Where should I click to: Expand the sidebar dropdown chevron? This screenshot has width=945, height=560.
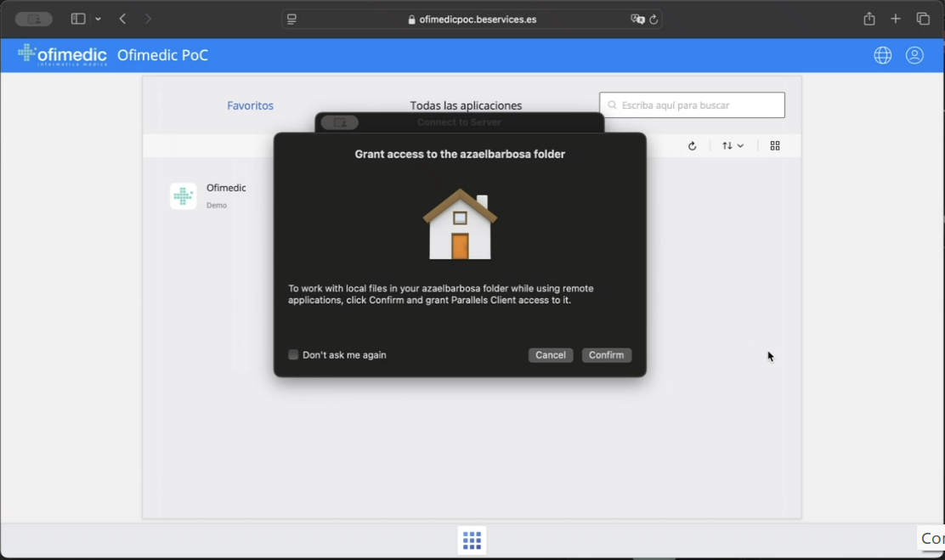pos(99,19)
